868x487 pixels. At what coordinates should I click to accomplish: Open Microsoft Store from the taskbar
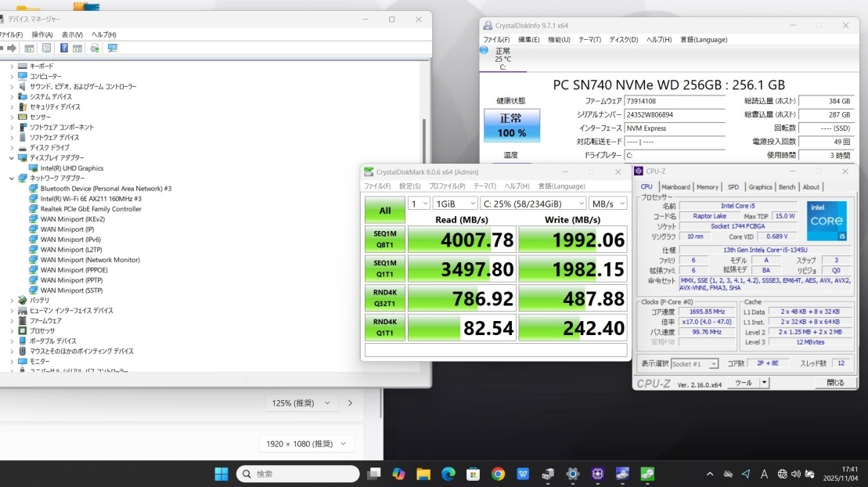(473, 474)
